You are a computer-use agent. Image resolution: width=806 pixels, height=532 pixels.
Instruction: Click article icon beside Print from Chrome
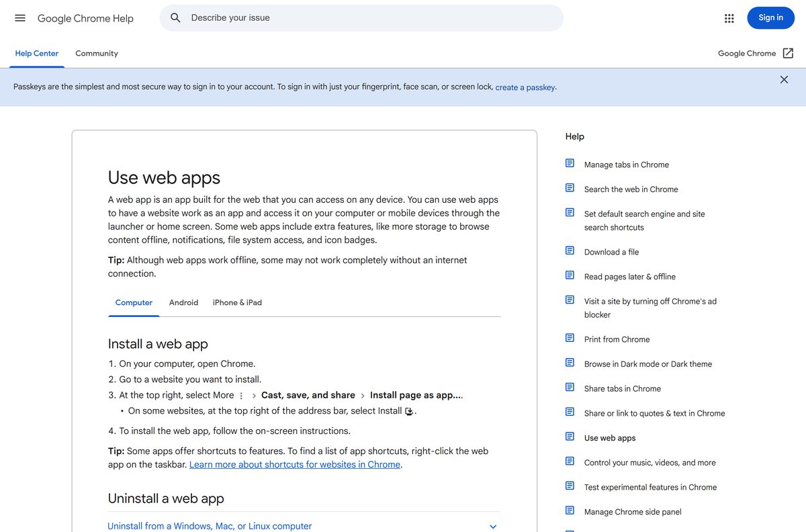[x=570, y=338]
